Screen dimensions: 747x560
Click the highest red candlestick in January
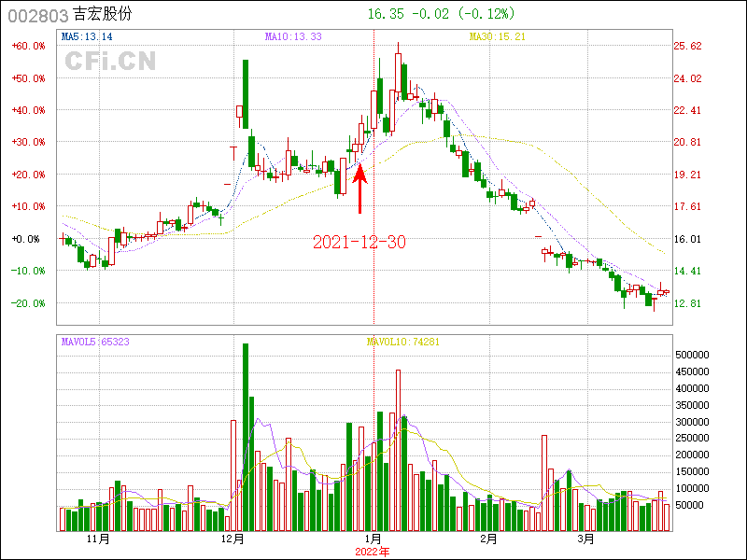(x=398, y=75)
